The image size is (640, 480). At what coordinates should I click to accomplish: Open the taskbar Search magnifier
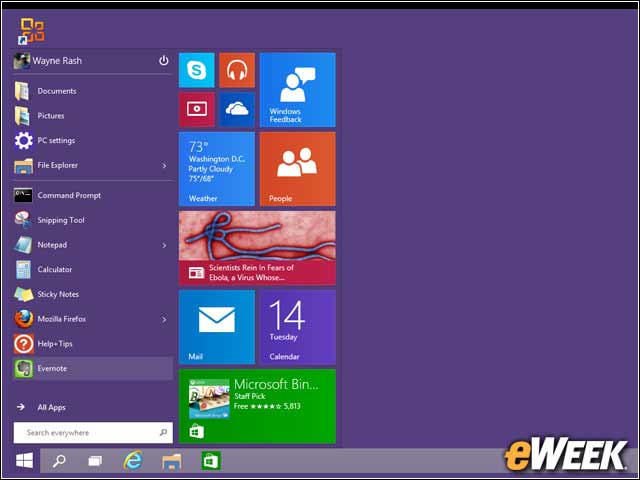point(59,461)
